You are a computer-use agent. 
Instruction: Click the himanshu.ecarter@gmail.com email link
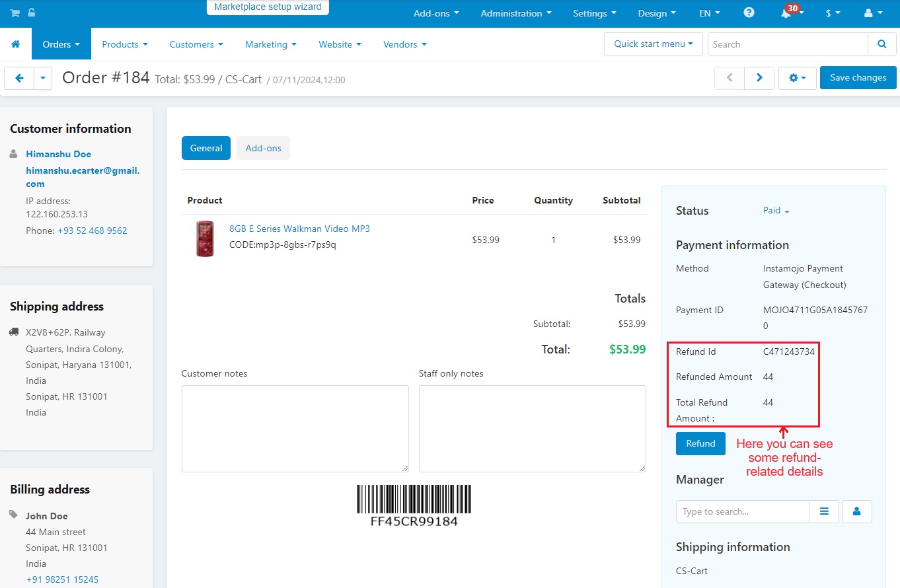click(x=83, y=177)
